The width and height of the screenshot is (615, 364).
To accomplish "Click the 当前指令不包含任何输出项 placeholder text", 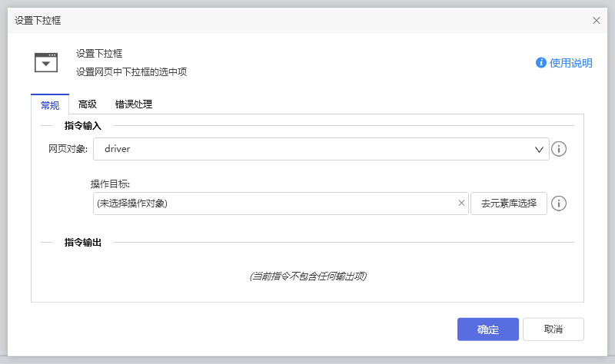I will [307, 276].
